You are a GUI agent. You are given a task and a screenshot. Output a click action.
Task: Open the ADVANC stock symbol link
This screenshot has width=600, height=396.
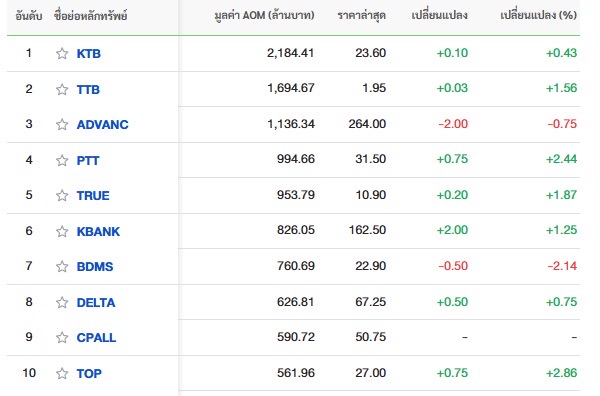(x=103, y=125)
